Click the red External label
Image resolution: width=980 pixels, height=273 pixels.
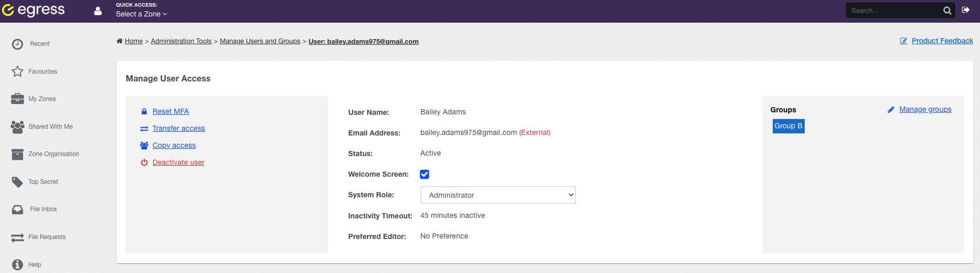pos(535,133)
